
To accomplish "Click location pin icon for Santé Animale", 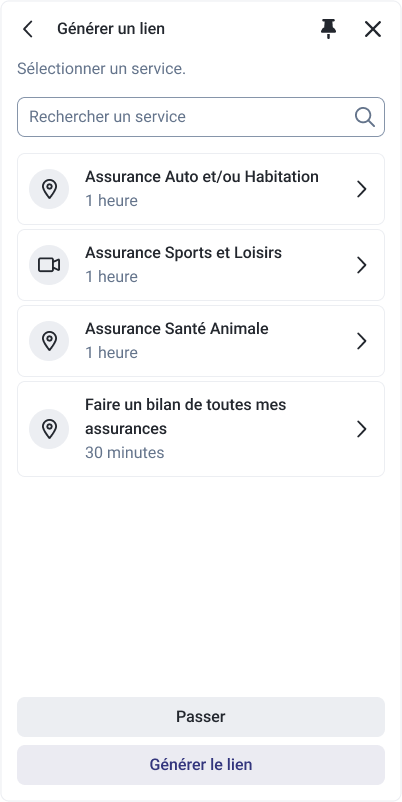I will pyautogui.click(x=49, y=341).
